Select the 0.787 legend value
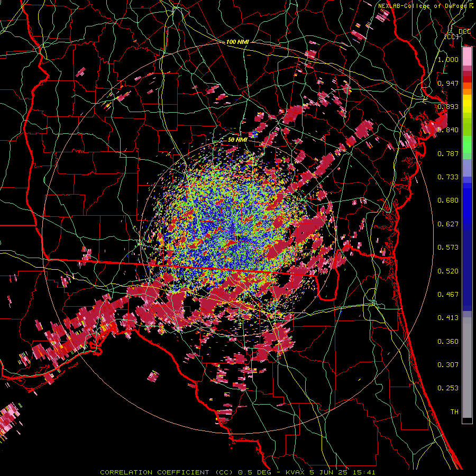Image resolution: width=476 pixels, height=476 pixels. 448,153
